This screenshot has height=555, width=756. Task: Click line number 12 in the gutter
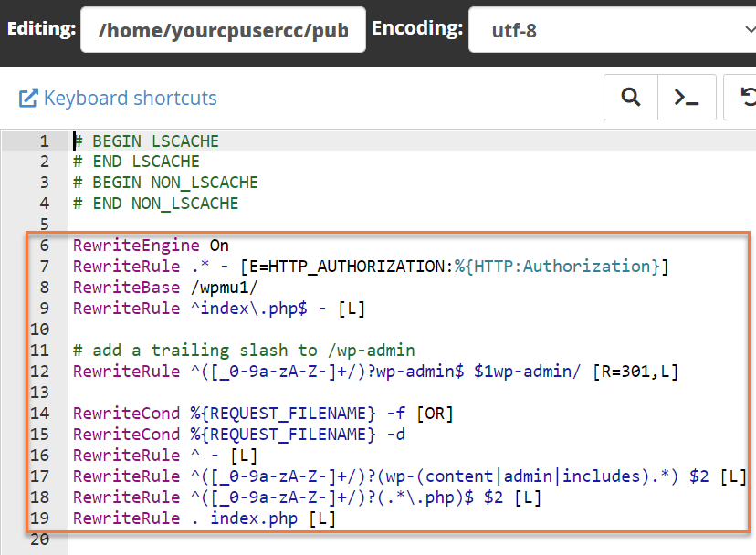click(x=41, y=372)
